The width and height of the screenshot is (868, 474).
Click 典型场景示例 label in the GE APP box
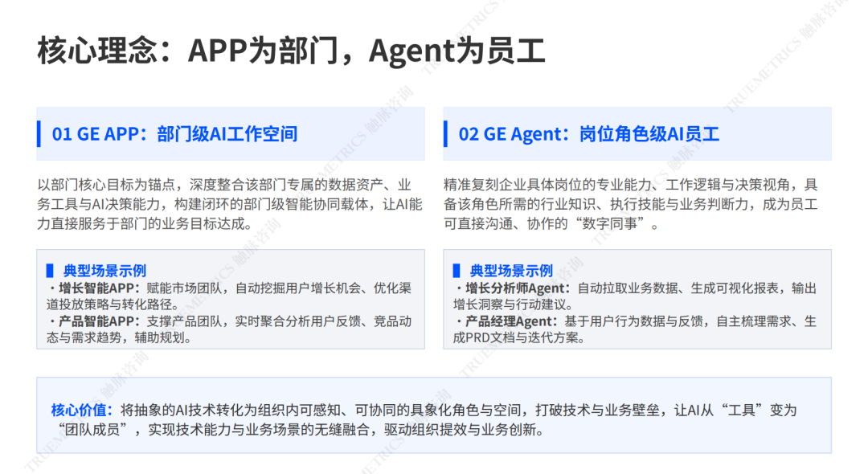coord(104,271)
